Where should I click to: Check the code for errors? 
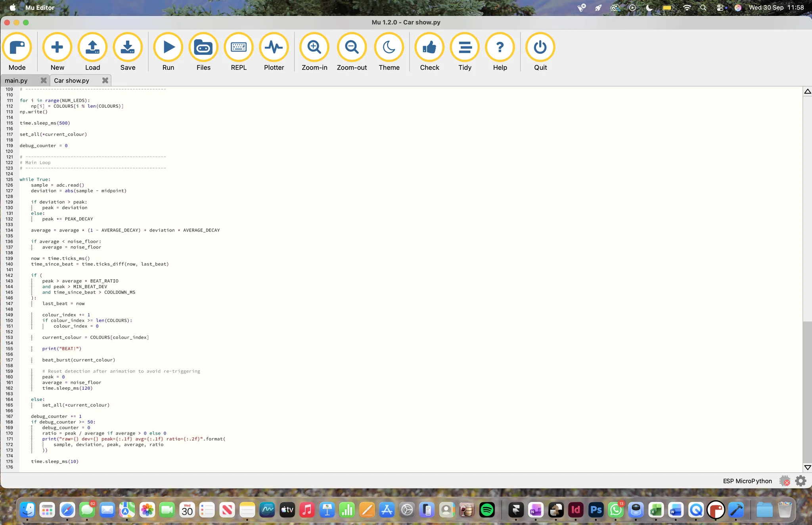(429, 52)
